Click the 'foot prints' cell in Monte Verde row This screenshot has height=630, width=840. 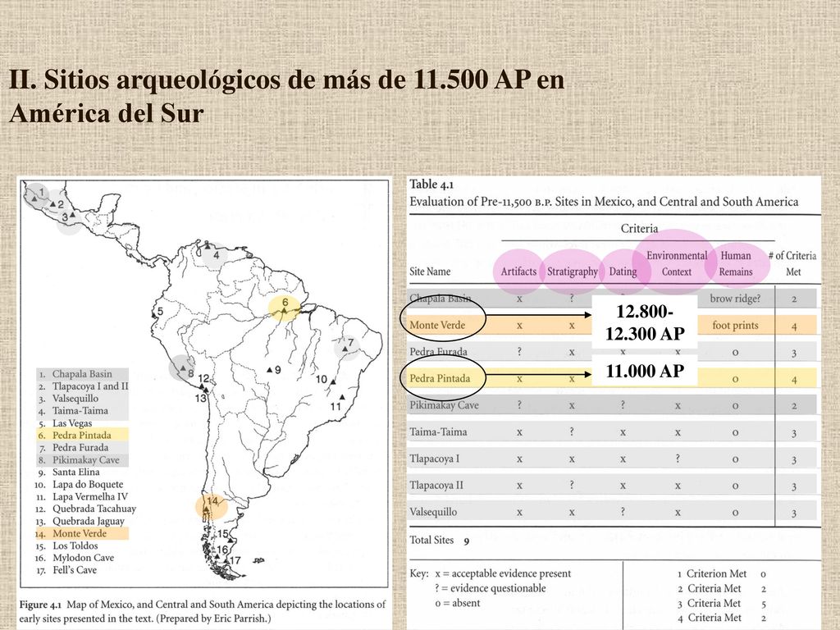point(735,325)
